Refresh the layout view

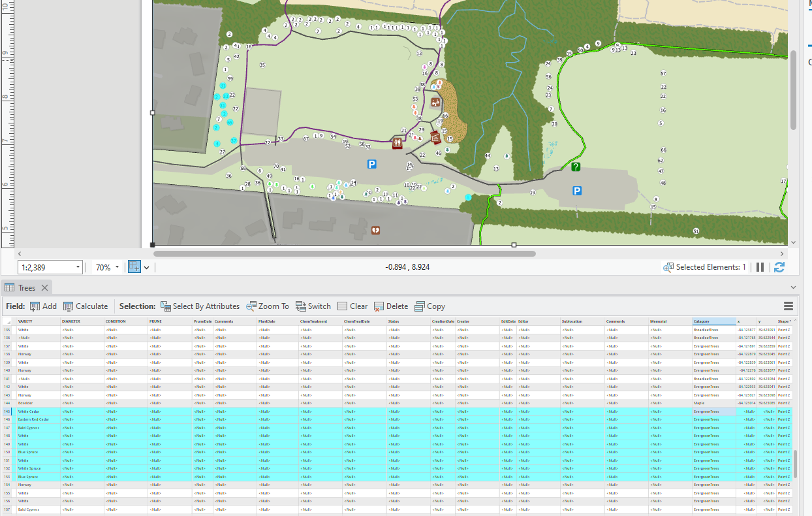pyautogui.click(x=779, y=267)
